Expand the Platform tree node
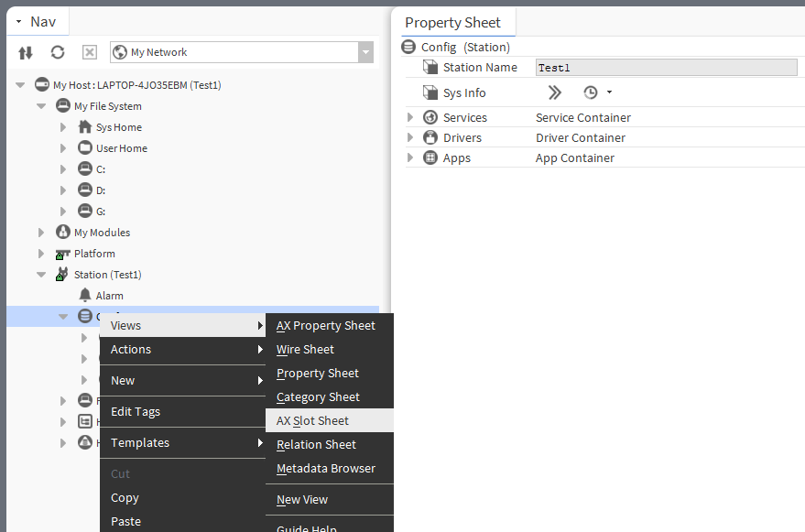Screen dimensions: 805x532 click(x=41, y=254)
